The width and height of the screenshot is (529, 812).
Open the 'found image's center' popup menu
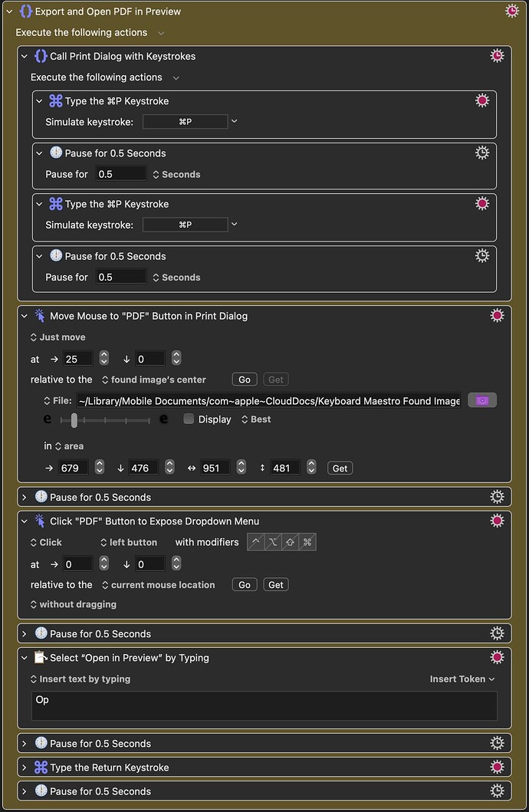point(154,380)
